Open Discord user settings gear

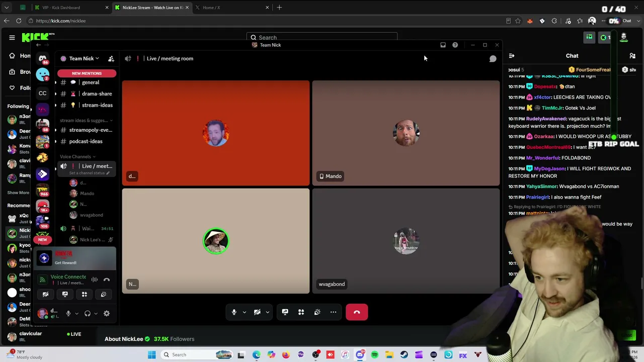tap(107, 314)
